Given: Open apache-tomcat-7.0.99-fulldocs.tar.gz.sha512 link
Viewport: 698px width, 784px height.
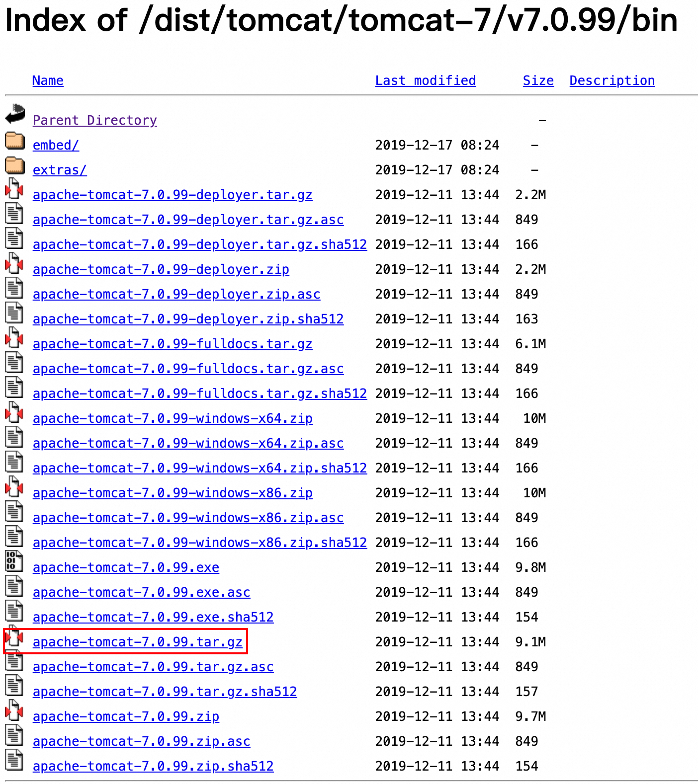Looking at the screenshot, I should tap(200, 393).
